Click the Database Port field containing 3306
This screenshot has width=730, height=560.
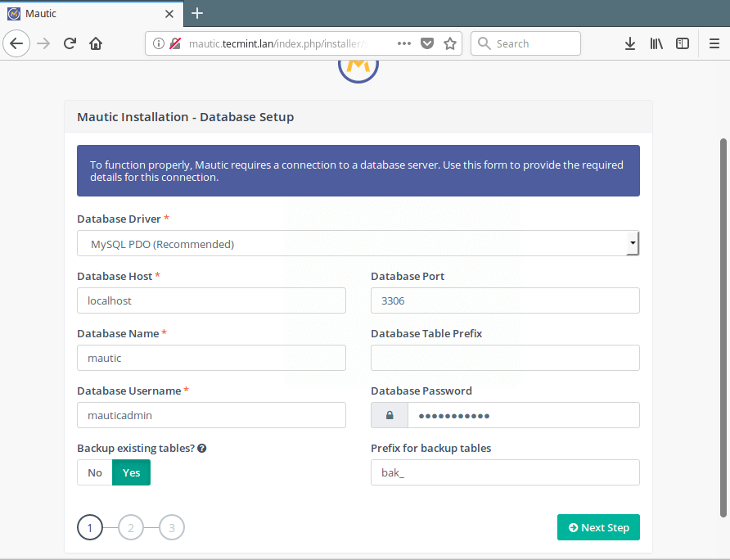[x=505, y=300]
